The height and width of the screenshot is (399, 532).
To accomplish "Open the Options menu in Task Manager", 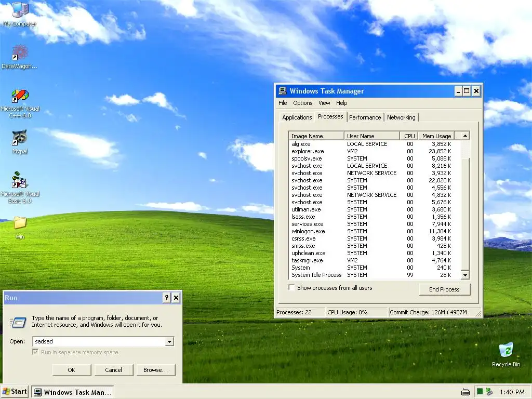I will click(x=303, y=103).
